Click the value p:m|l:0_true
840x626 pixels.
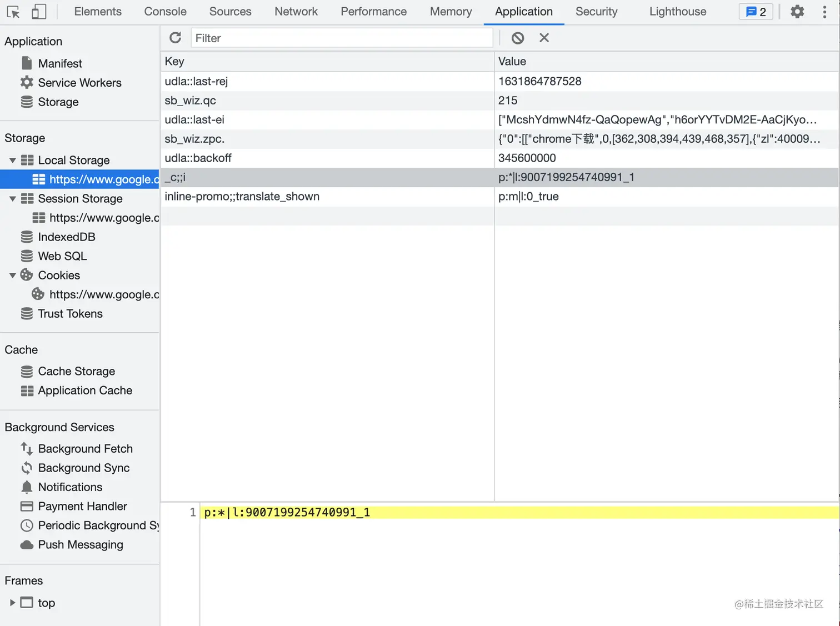(x=528, y=197)
